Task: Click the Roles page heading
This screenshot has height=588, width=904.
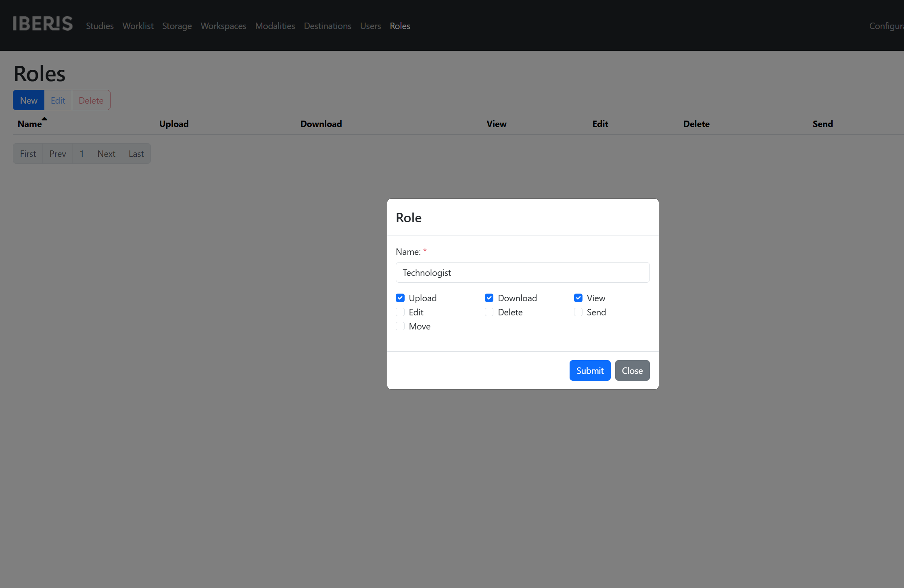Action: (x=40, y=74)
